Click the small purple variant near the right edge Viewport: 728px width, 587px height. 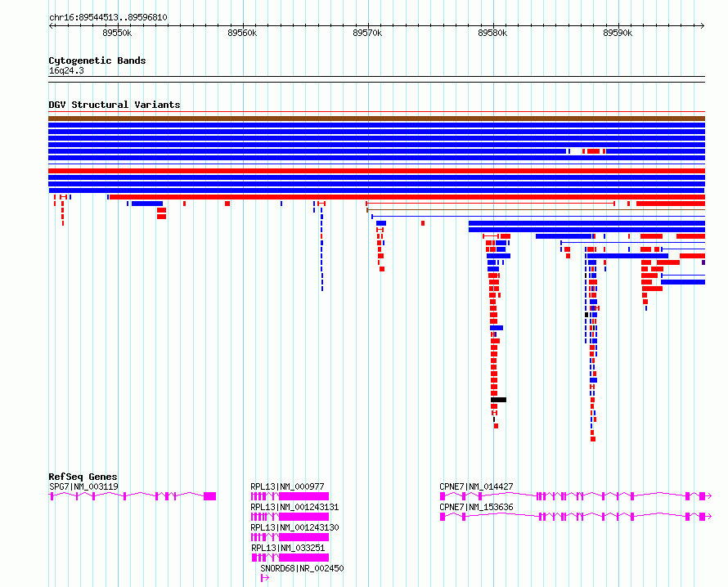[703, 262]
